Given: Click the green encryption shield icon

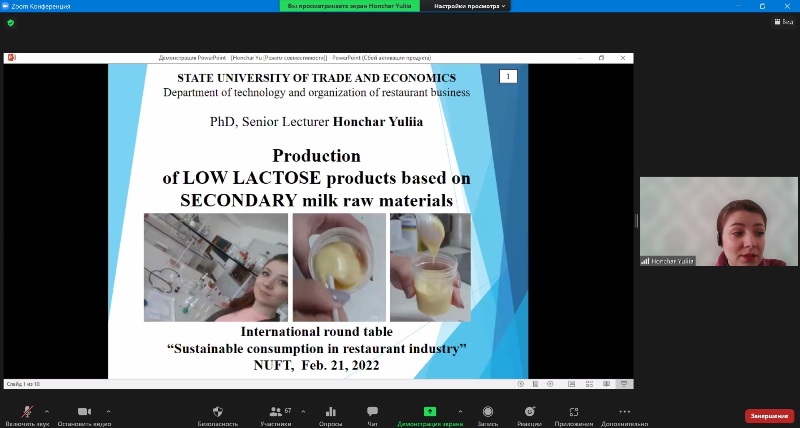Looking at the screenshot, I should 11,23.
